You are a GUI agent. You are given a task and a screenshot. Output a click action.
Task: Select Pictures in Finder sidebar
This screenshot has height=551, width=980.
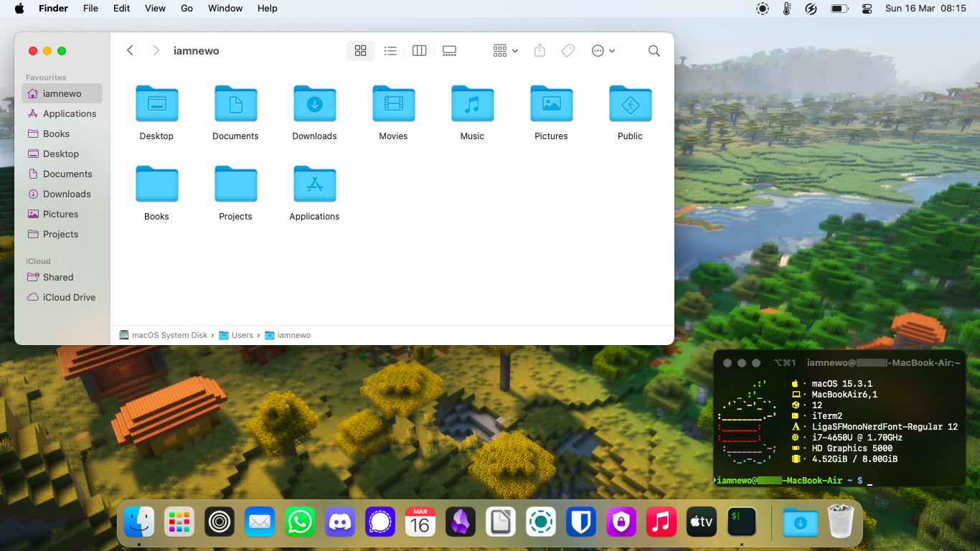pos(62,214)
